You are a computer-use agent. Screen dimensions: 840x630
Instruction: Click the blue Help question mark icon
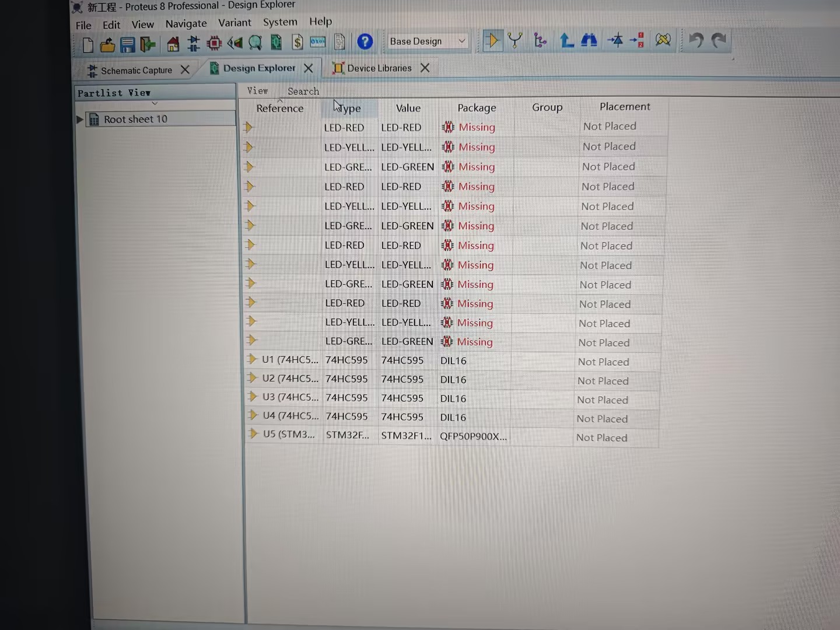click(x=365, y=41)
